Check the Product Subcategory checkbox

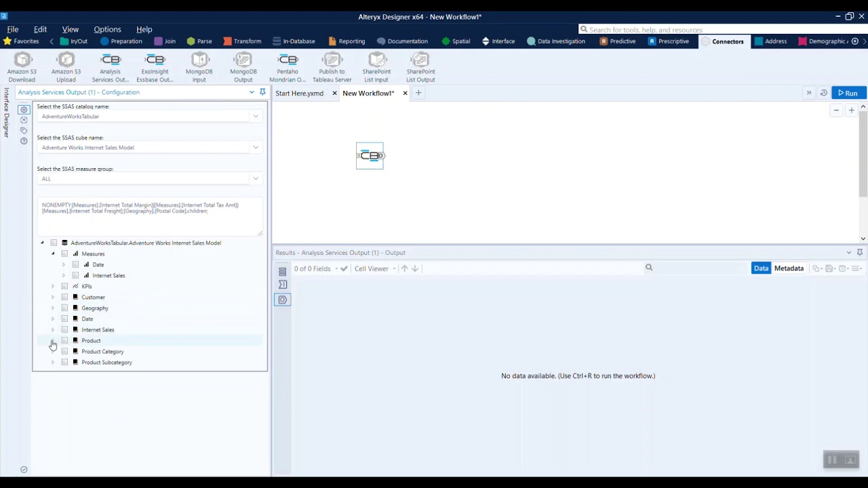(64, 362)
